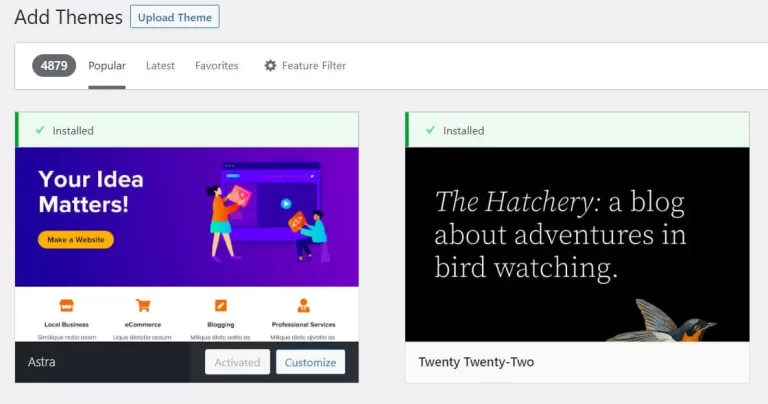Click the bird illustration in Twenty Twenty-Two preview
Screen dimensions: 768x404
click(x=661, y=320)
